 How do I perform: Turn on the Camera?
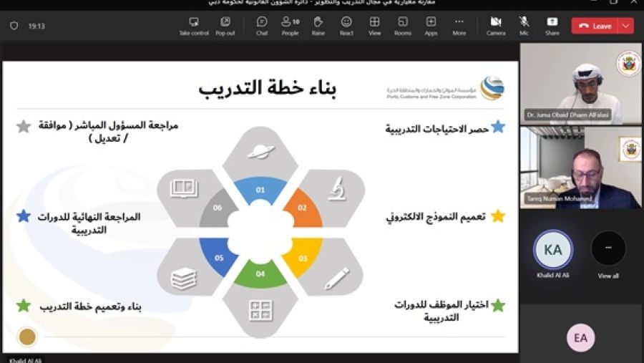tap(496, 26)
